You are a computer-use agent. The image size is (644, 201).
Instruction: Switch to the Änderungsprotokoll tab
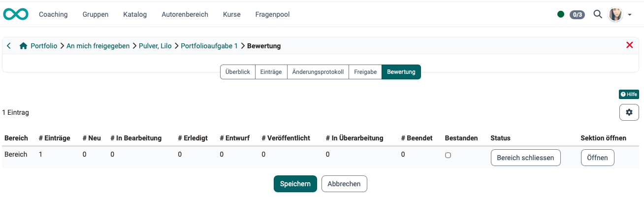pos(318,72)
